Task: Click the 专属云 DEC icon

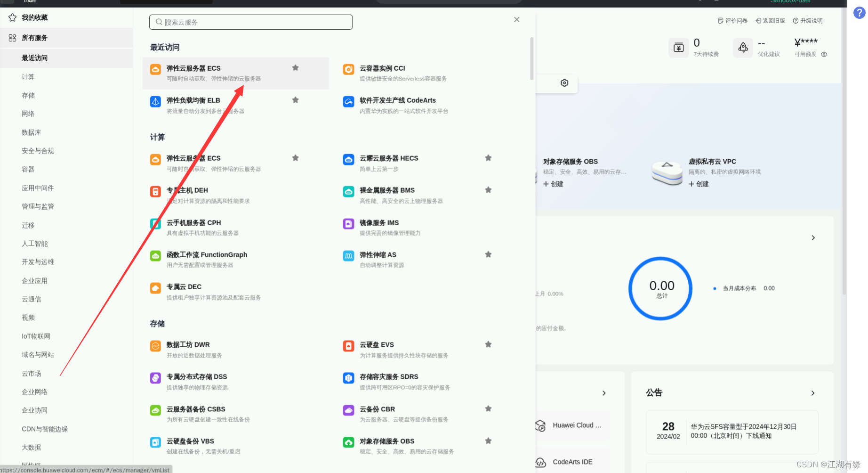Action: (x=155, y=288)
